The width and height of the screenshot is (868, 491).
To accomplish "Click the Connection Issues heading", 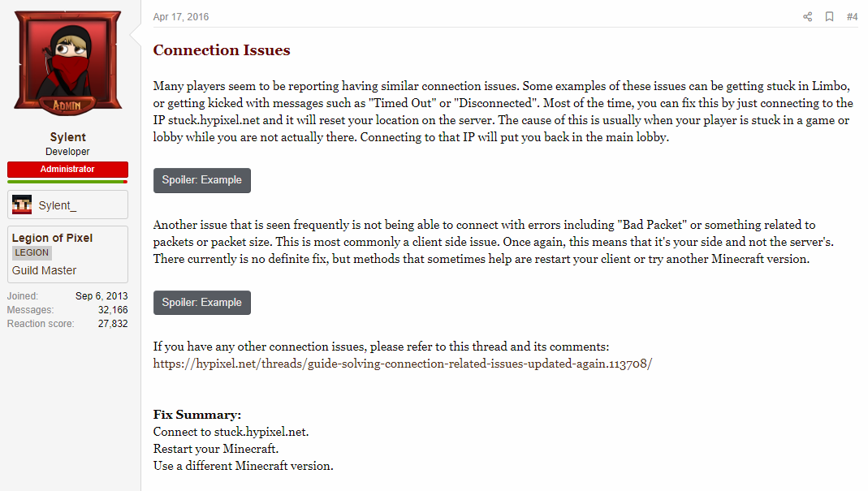I will coord(222,50).
